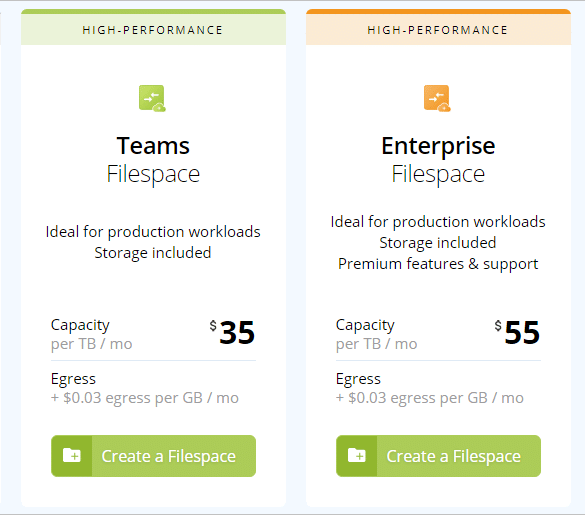
Task: Click Premium features & support text
Action: tap(438, 264)
